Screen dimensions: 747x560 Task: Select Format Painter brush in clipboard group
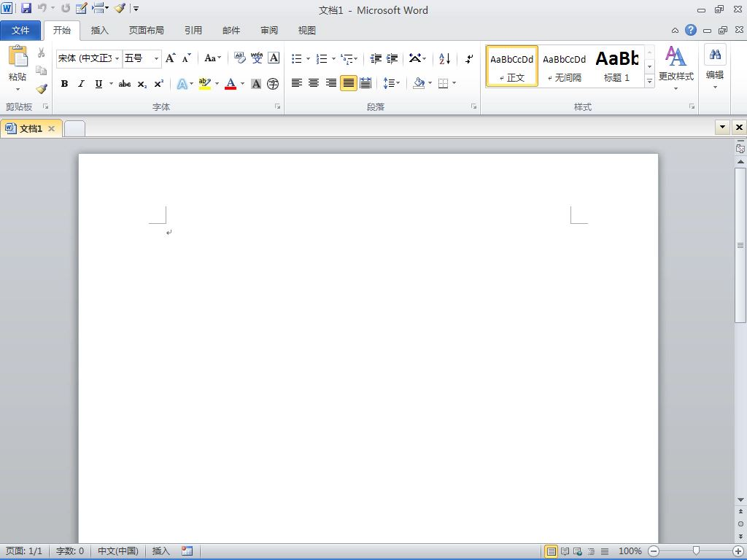[x=42, y=88]
